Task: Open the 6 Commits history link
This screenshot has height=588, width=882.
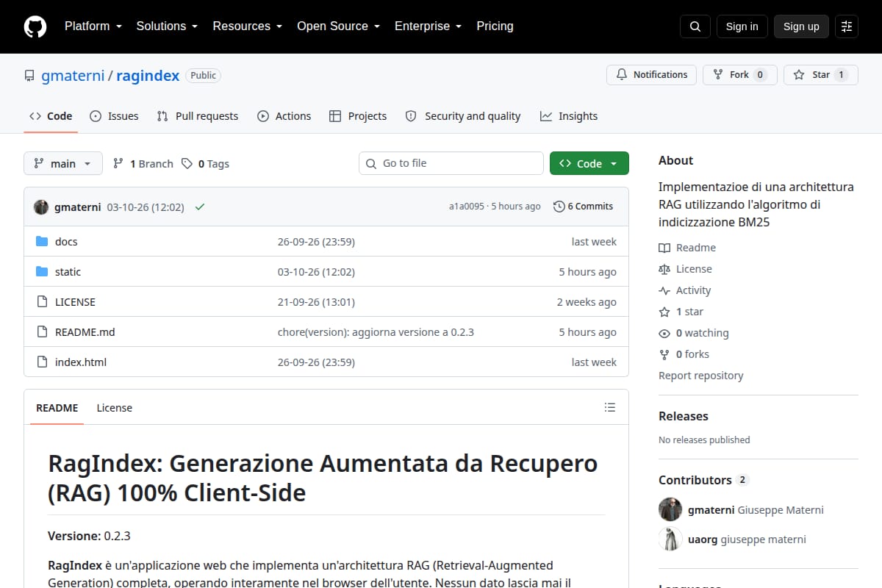Action: (x=583, y=207)
